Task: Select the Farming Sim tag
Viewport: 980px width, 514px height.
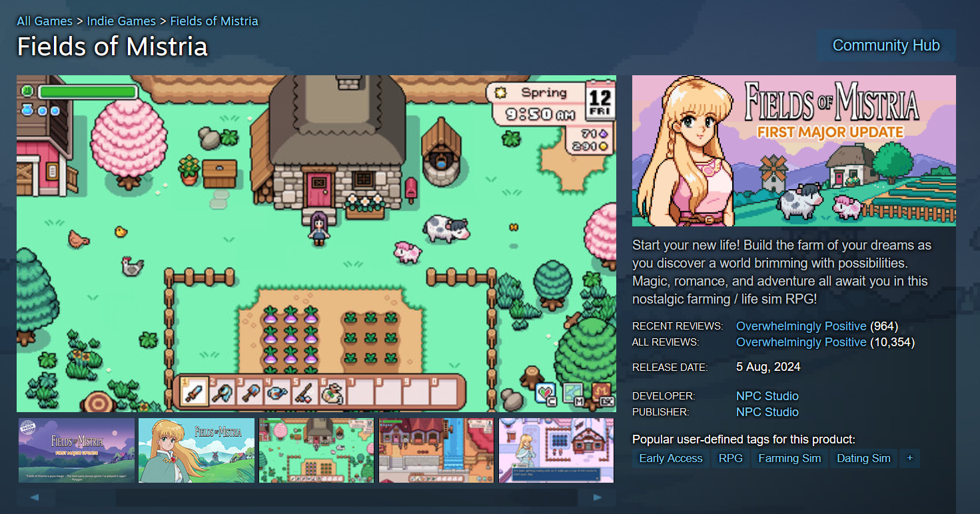Action: click(x=789, y=458)
